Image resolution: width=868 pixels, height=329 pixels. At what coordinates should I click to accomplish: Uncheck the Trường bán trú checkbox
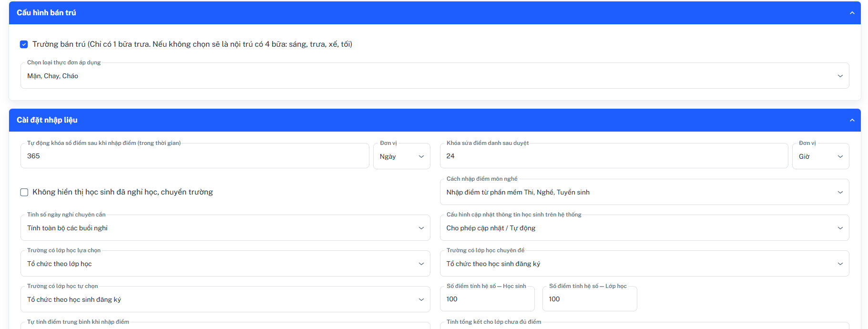24,44
